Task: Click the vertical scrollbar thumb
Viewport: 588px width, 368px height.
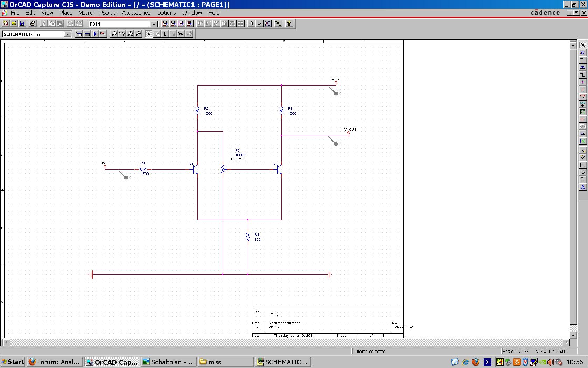Action: [573, 186]
